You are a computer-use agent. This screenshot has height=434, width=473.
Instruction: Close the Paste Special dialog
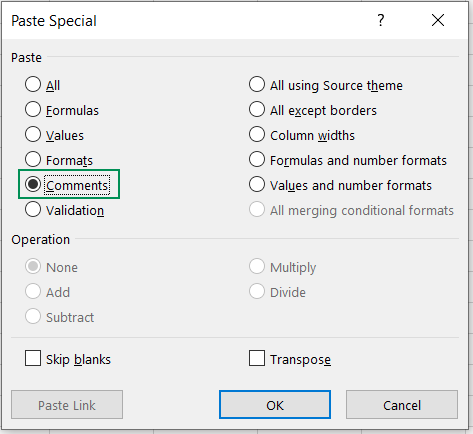point(438,20)
